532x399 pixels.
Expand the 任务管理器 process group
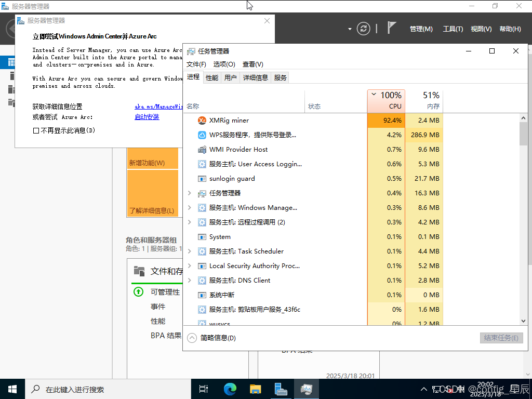click(x=190, y=193)
